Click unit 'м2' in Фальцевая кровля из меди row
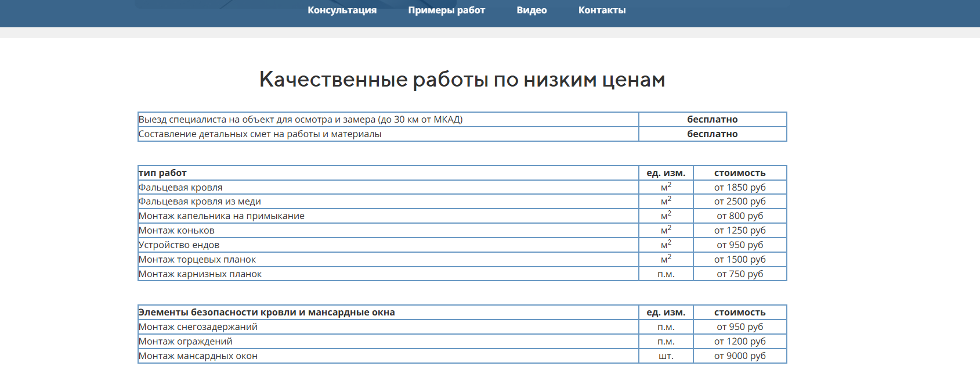The width and height of the screenshot is (980, 384). click(x=666, y=200)
